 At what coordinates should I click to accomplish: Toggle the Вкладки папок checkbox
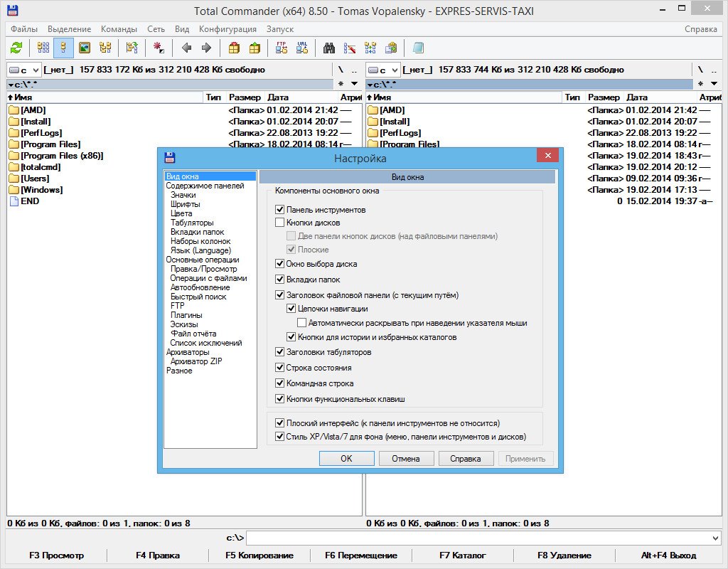coord(279,279)
